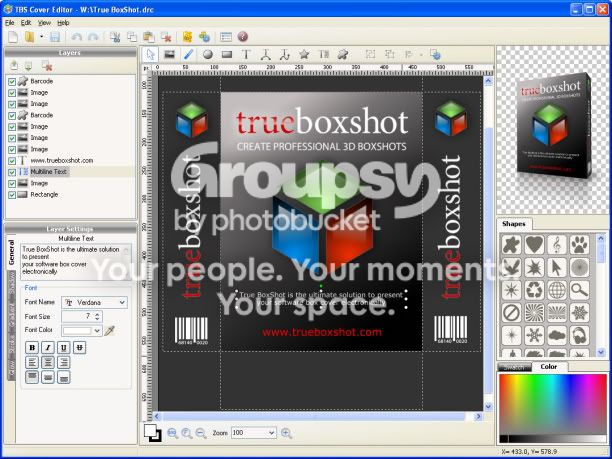Align text to the left
Screen dimensions: 612x459
(32, 362)
